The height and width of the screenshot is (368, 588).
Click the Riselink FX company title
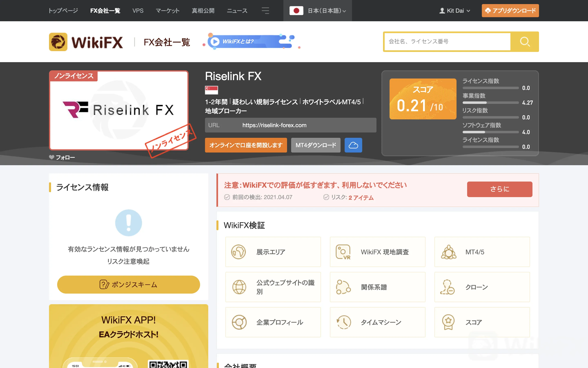(x=233, y=76)
